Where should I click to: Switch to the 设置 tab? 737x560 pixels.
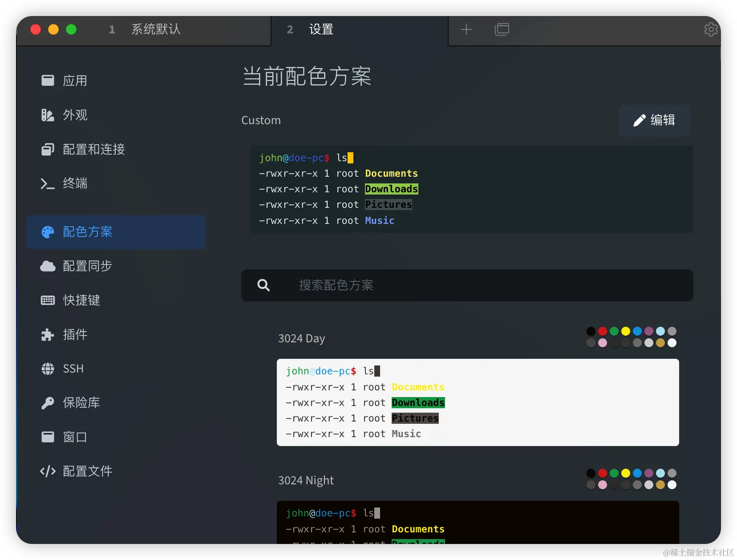pyautogui.click(x=360, y=30)
